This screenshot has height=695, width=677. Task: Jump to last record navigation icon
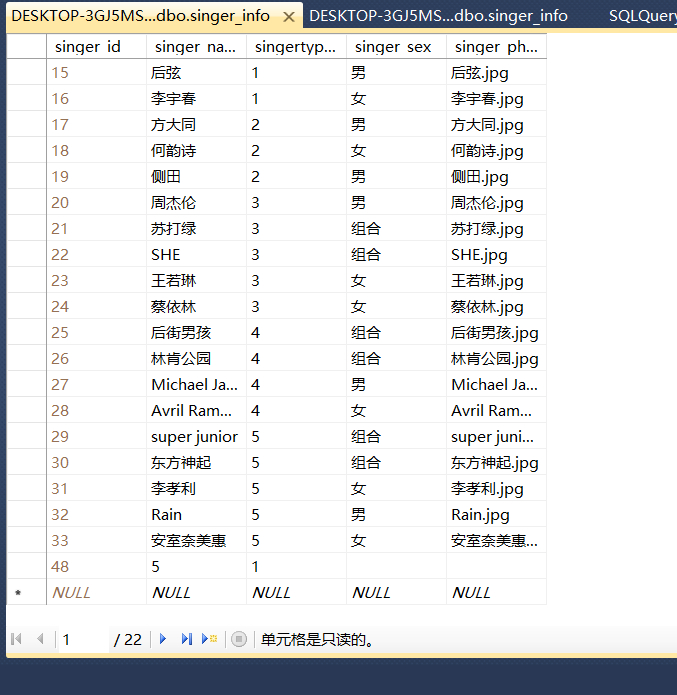[x=187, y=639]
